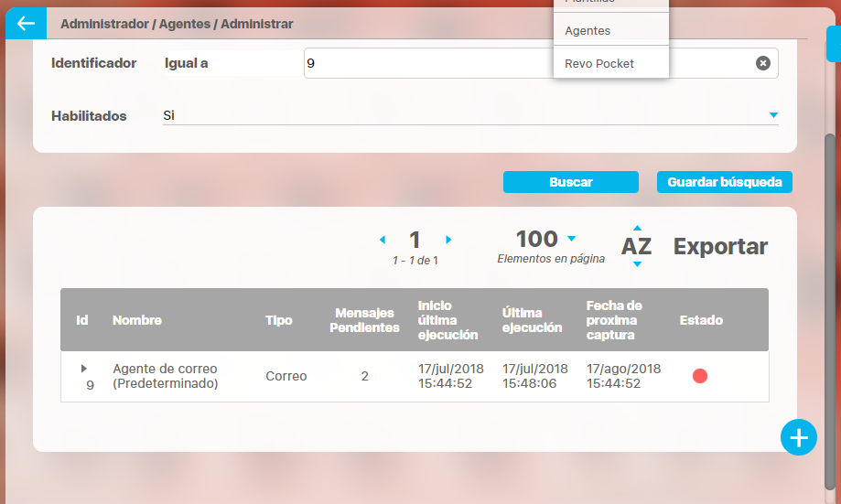Sort by the Tipo column header

coord(279,320)
